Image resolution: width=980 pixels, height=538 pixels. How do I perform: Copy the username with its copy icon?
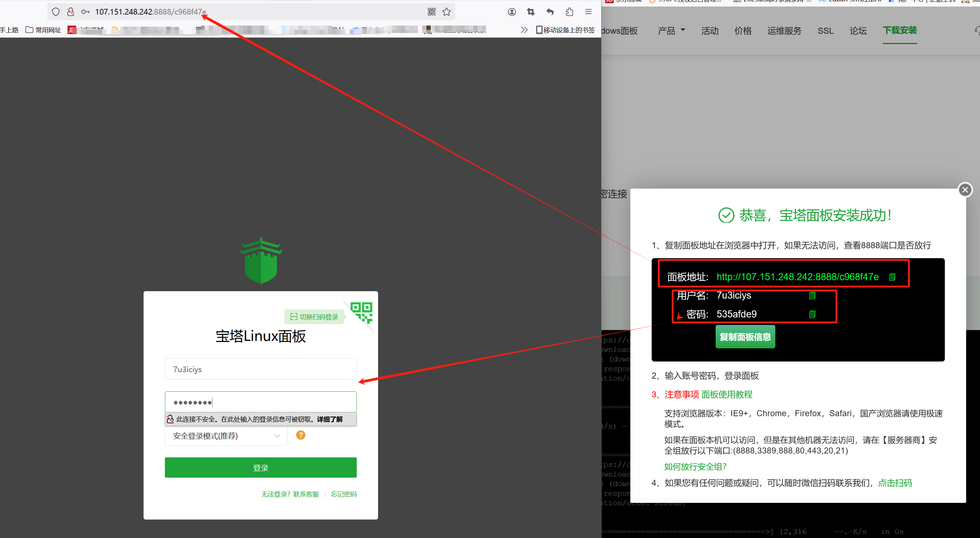[x=812, y=295]
